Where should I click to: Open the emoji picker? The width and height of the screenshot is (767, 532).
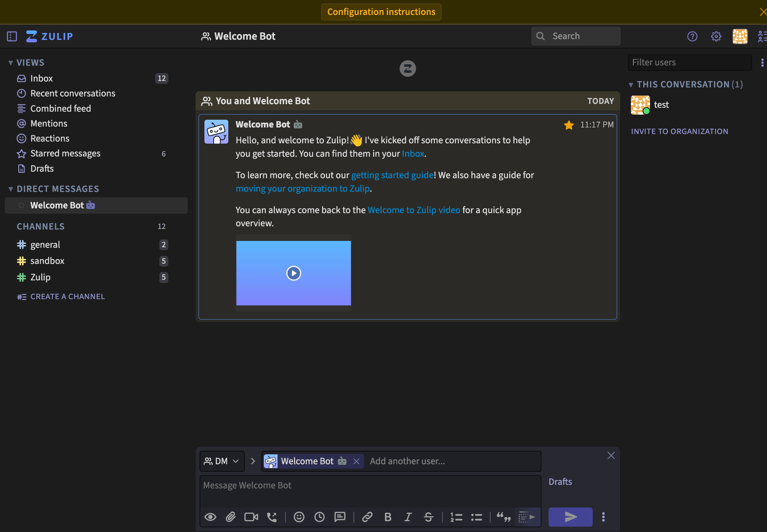pyautogui.click(x=299, y=517)
